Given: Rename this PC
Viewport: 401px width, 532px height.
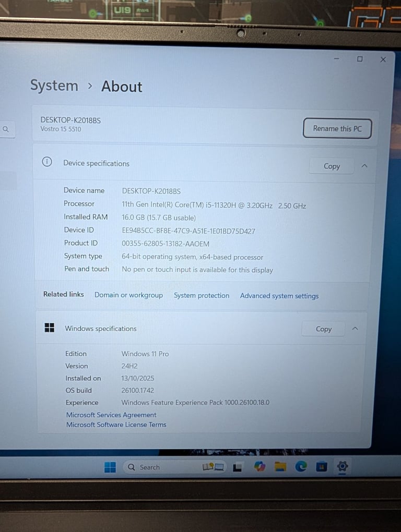Looking at the screenshot, I should click(x=337, y=129).
